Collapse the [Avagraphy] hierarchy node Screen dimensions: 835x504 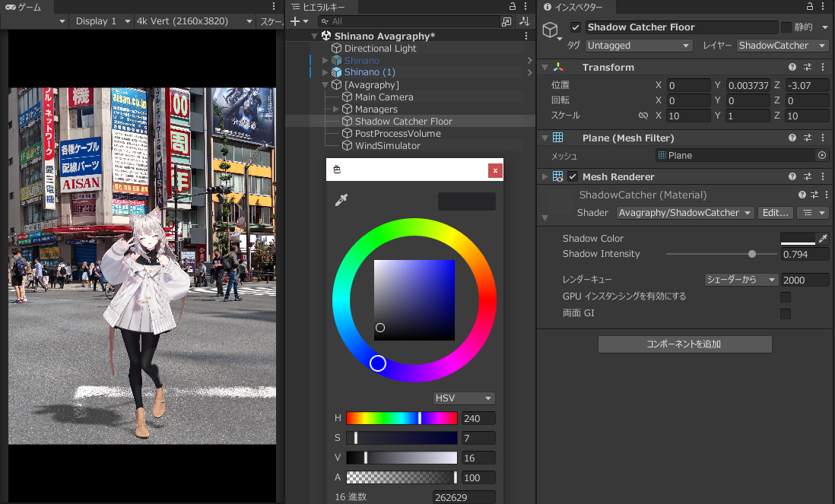(x=325, y=85)
